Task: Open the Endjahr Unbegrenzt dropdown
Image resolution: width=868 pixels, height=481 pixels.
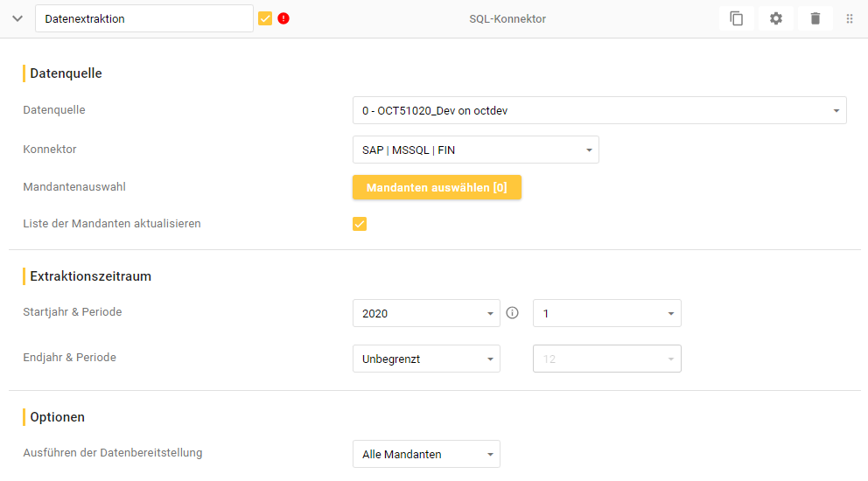Action: 426,359
